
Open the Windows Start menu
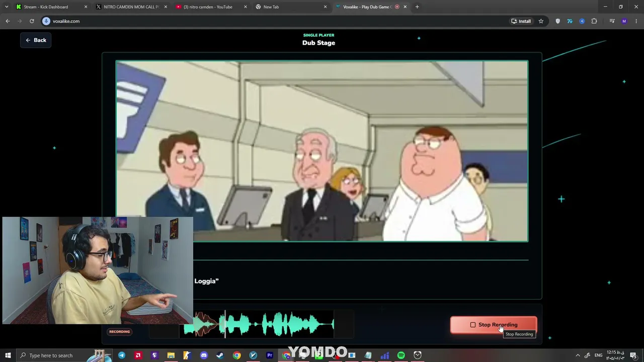8,355
